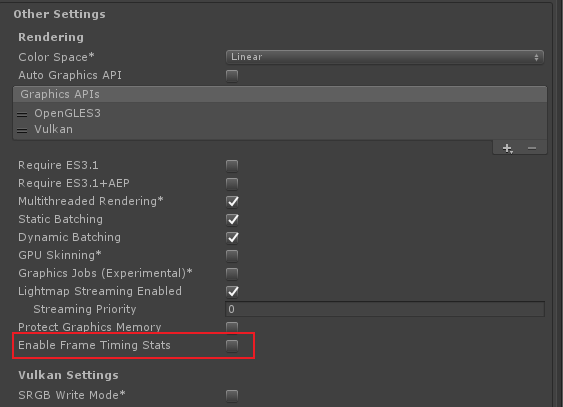The width and height of the screenshot is (563, 407).
Task: Enable the Require ES3.1+AEP checkbox
Action: pos(232,184)
